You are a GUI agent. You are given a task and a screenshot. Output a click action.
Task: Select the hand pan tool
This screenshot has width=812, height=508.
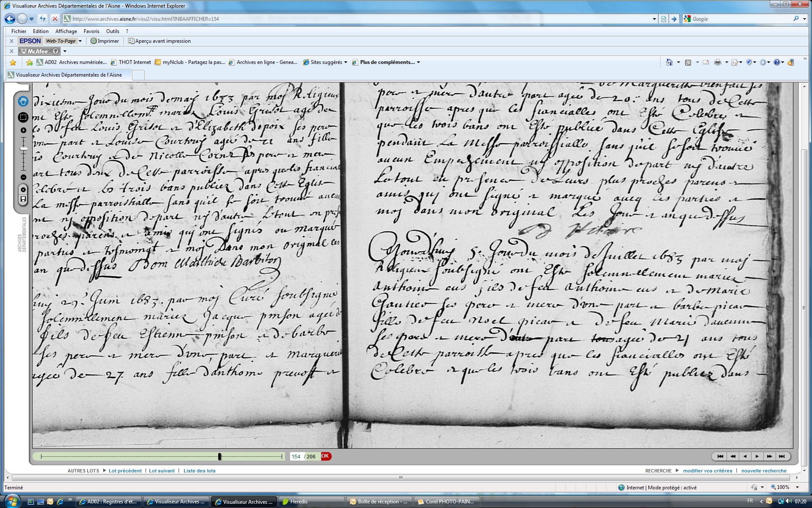[23, 101]
